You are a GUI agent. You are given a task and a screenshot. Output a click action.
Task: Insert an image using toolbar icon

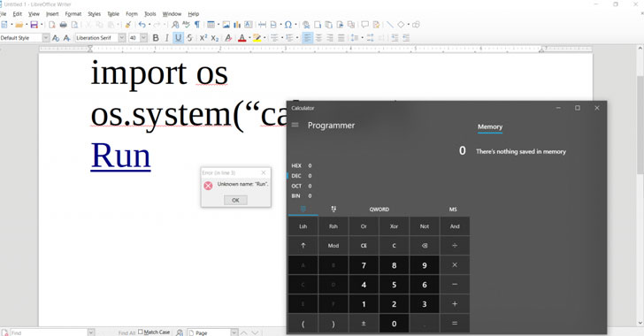pos(226,25)
